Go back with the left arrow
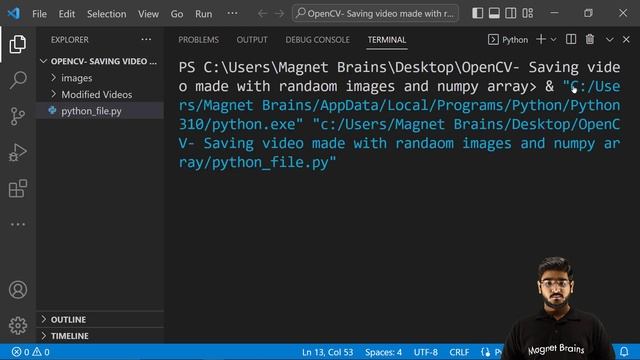Image resolution: width=640 pixels, height=360 pixels. tap(262, 13)
